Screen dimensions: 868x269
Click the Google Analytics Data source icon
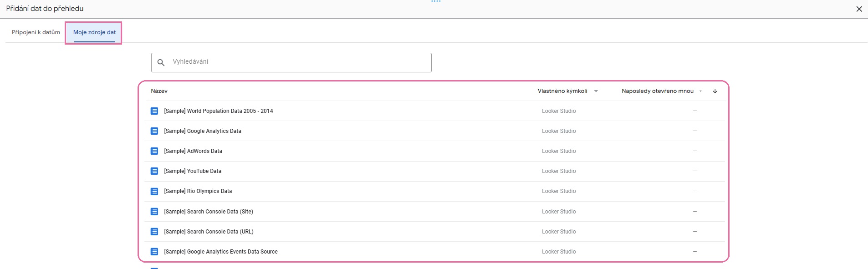pyautogui.click(x=154, y=131)
